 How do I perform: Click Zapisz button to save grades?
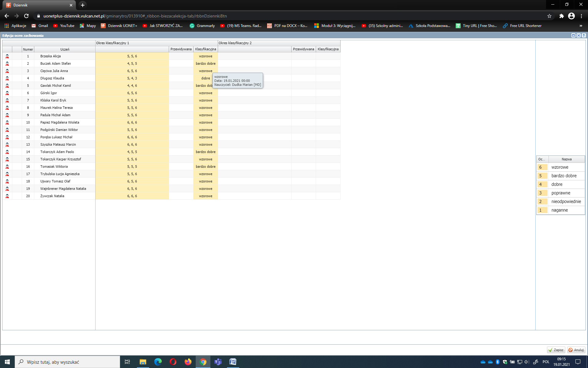click(x=556, y=350)
